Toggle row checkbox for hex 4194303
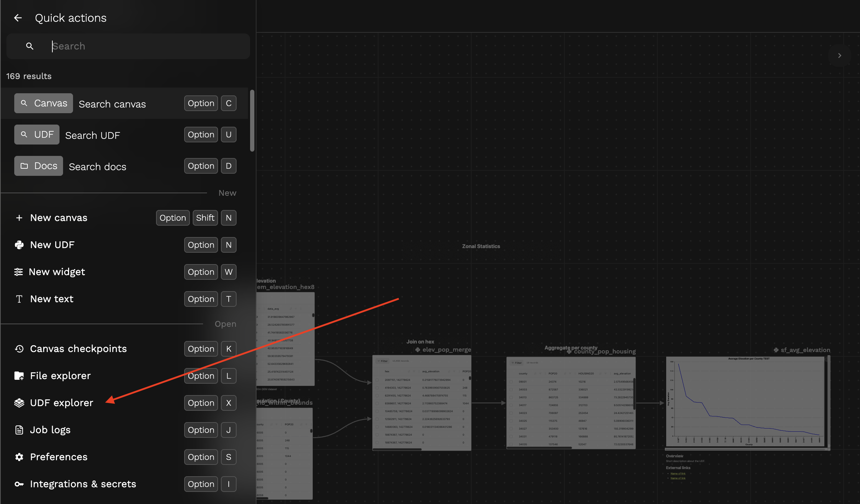Viewport: 860px width, 504px height. [377, 388]
